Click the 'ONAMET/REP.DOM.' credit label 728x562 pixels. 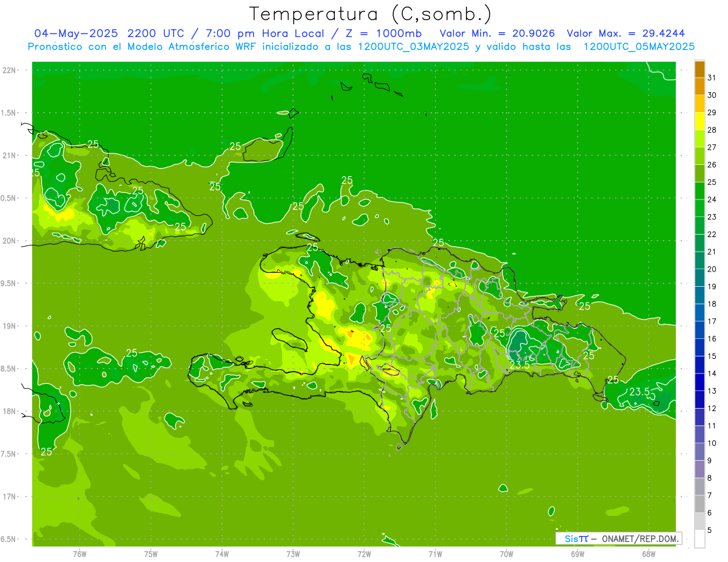639,538
